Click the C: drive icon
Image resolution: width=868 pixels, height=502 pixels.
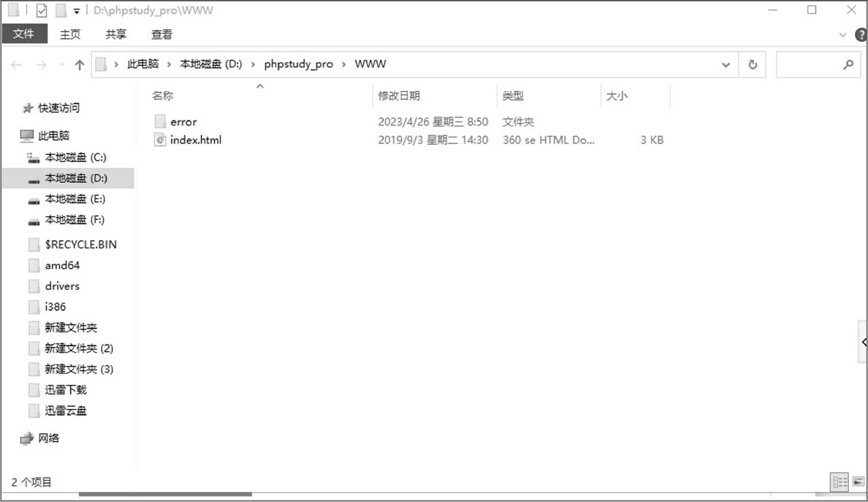tap(33, 157)
